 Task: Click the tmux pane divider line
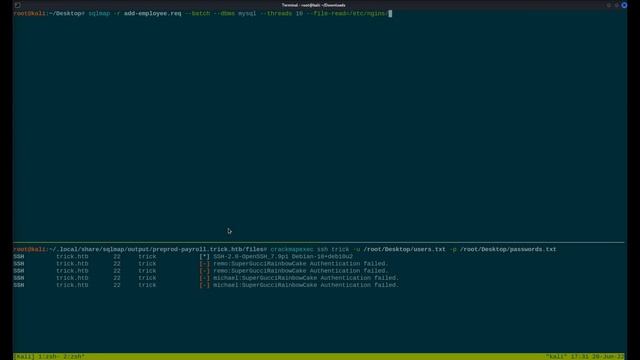(x=319, y=243)
